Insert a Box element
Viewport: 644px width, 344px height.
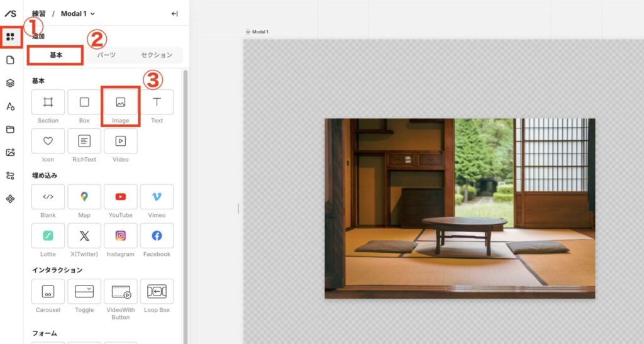pyautogui.click(x=84, y=103)
